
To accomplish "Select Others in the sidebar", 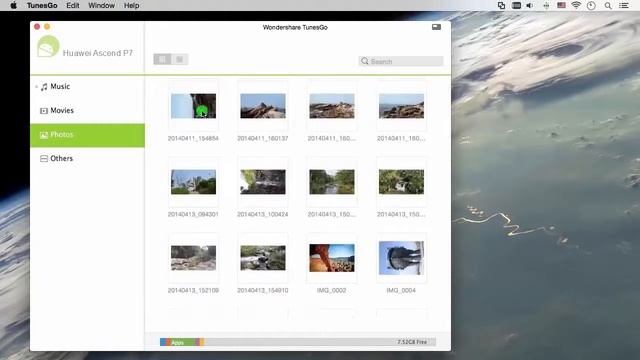I will tap(87, 158).
